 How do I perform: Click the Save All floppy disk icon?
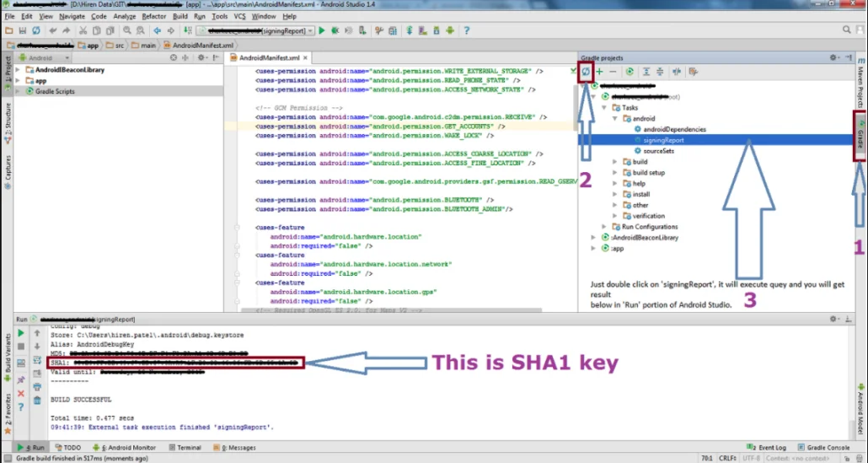(23, 30)
